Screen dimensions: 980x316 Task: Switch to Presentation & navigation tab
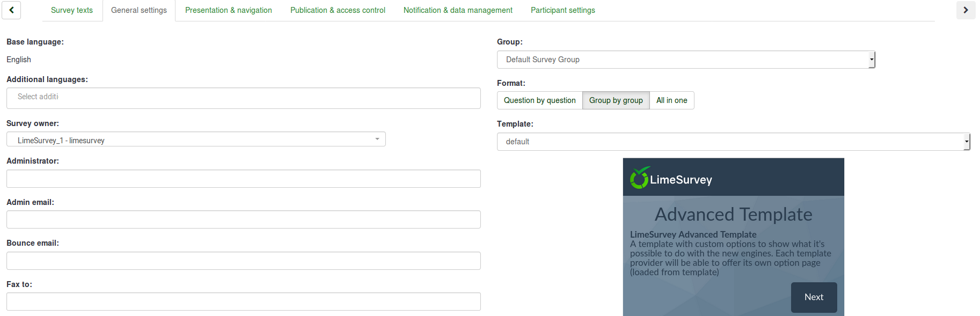(228, 10)
